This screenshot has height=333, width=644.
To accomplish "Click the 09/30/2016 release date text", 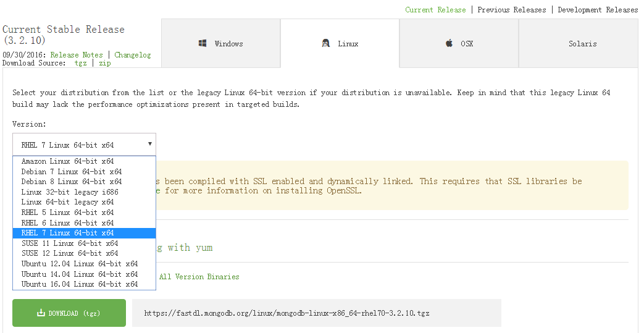I will [x=25, y=55].
